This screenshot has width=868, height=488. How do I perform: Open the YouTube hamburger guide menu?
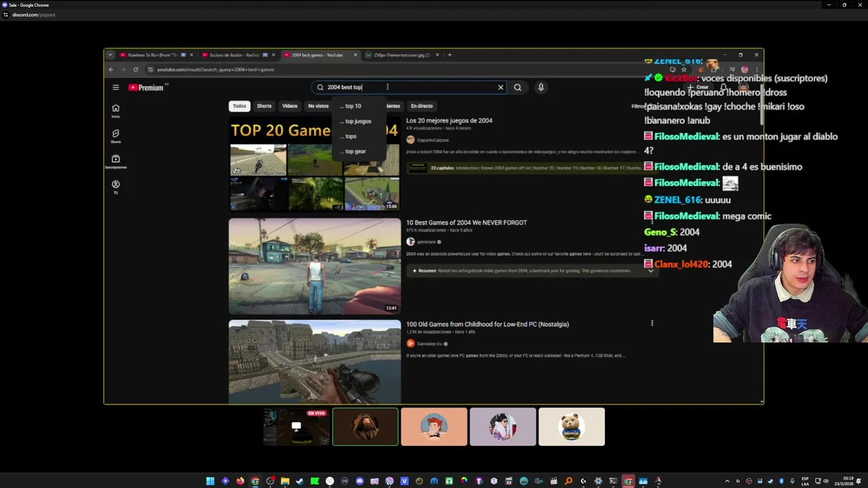click(115, 87)
